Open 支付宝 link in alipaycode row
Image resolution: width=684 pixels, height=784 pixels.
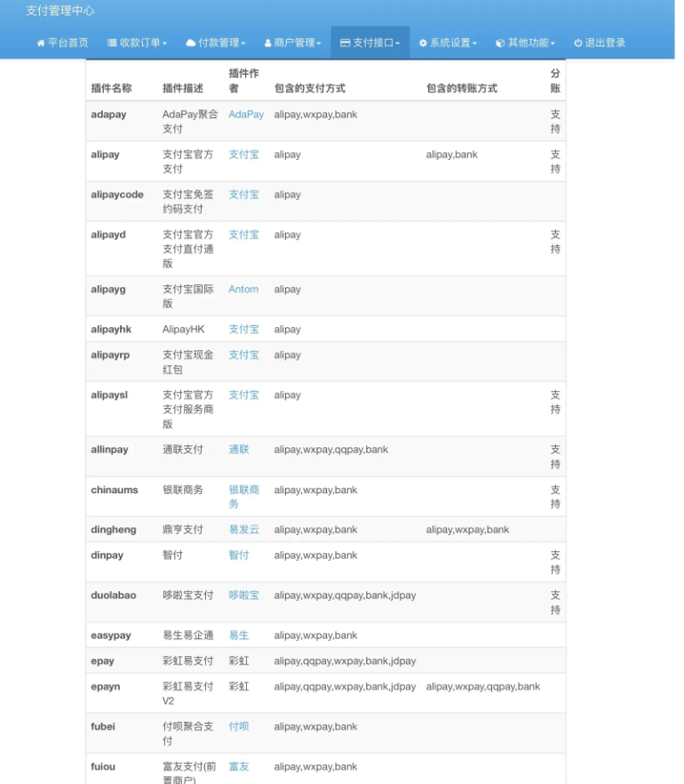243,195
